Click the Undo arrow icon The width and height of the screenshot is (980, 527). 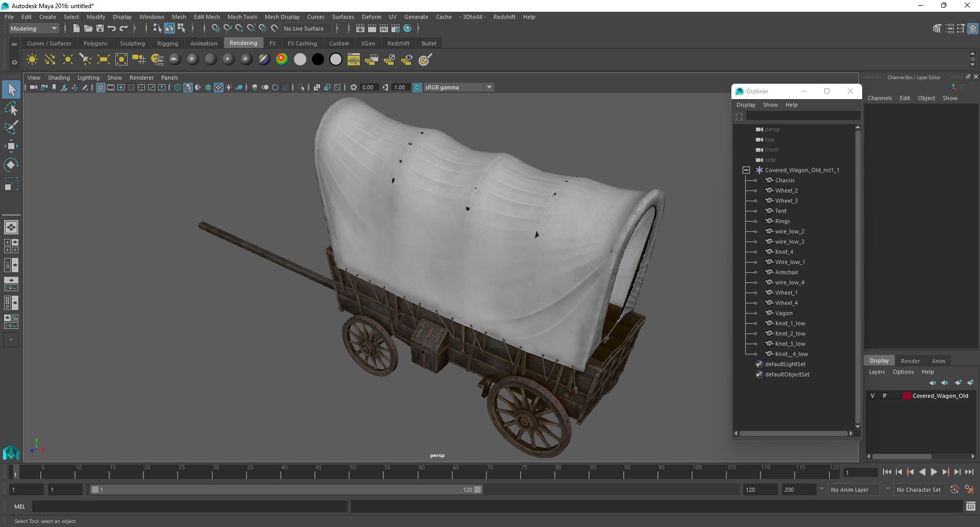[x=112, y=29]
